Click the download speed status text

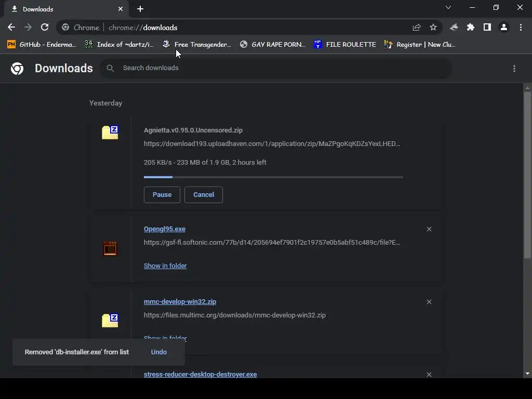(205, 163)
